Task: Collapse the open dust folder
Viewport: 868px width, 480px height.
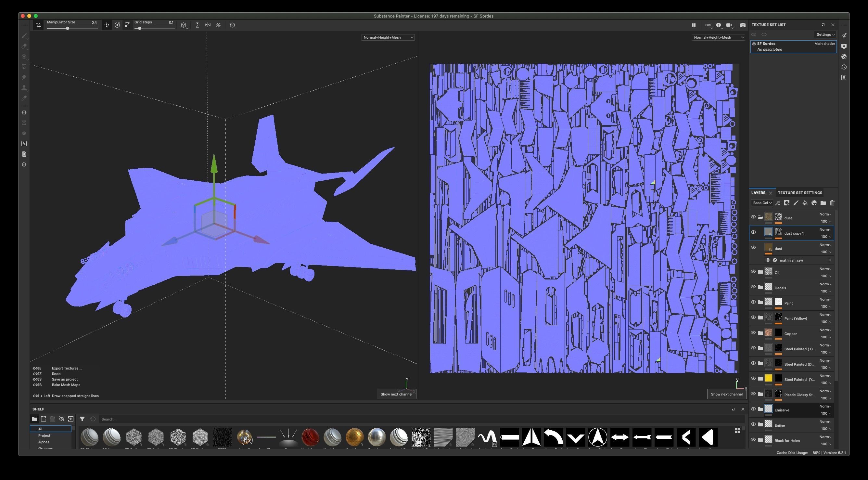Action: [x=760, y=217]
